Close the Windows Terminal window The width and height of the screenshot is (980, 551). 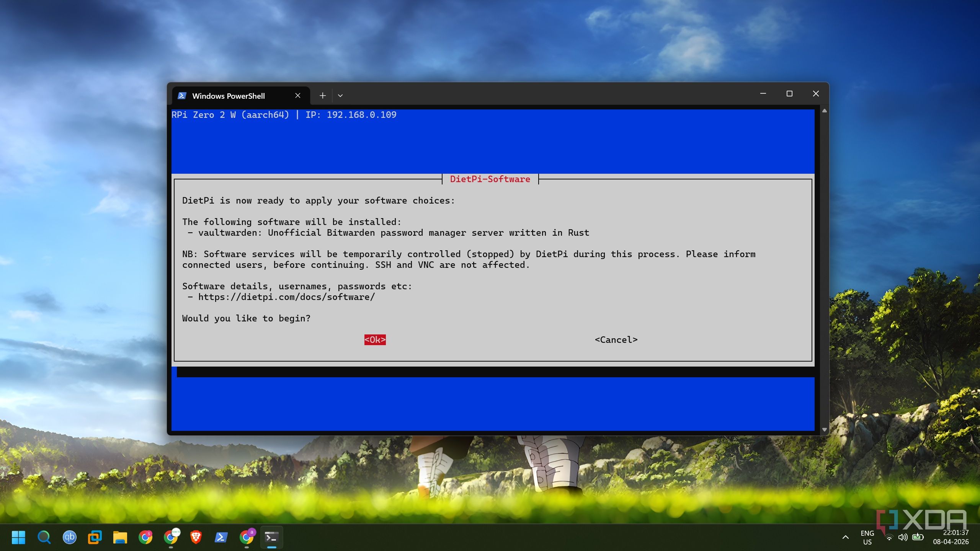[x=816, y=94]
